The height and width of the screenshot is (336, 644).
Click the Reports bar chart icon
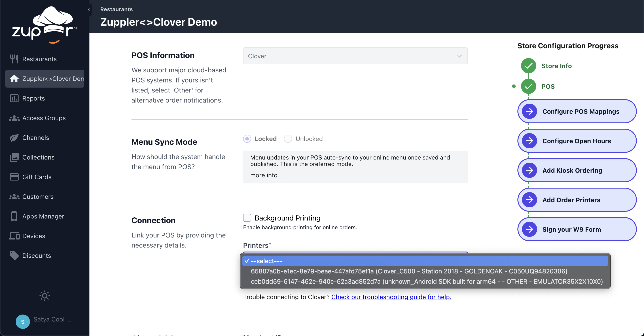14,98
